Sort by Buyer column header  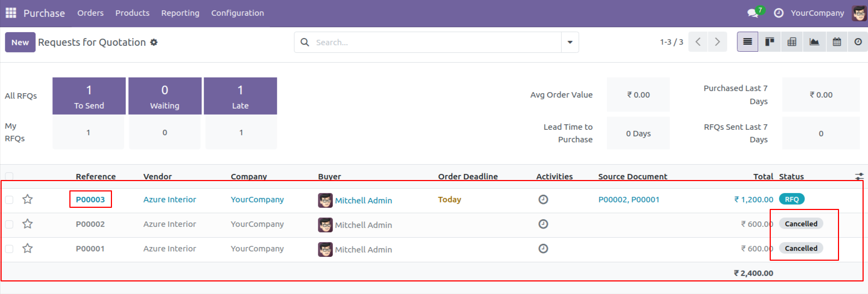click(329, 176)
